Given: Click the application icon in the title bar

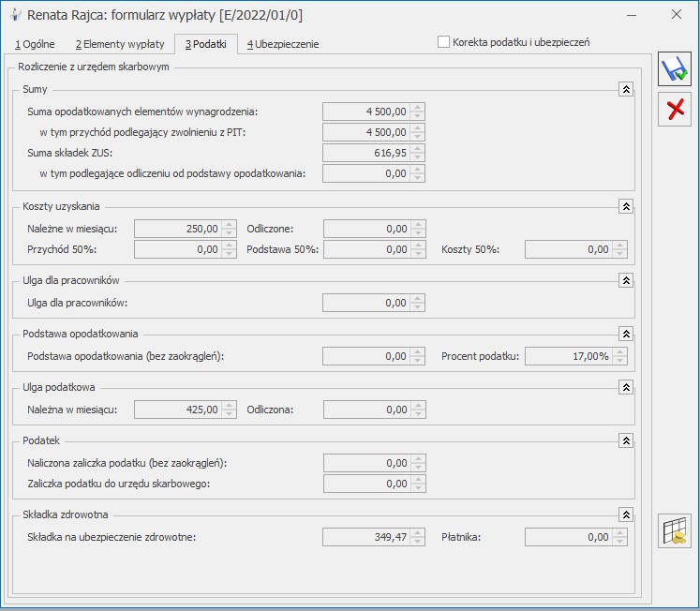Looking at the screenshot, I should click(x=15, y=15).
